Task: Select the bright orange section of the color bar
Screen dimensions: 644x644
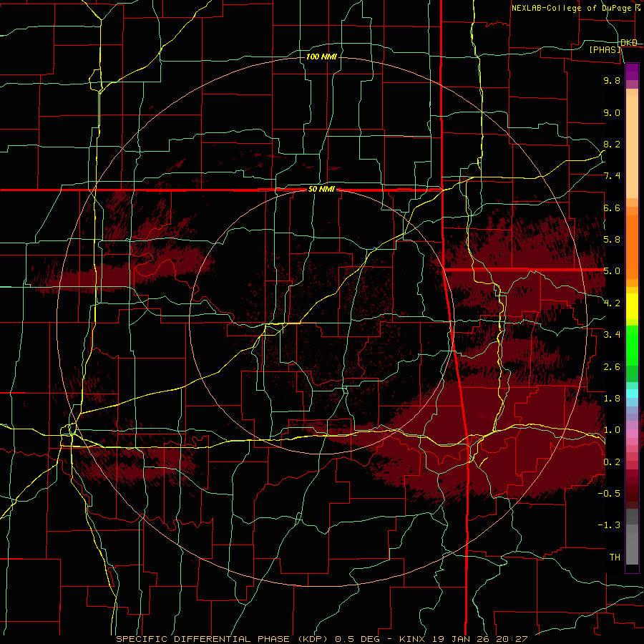Action: (632, 248)
